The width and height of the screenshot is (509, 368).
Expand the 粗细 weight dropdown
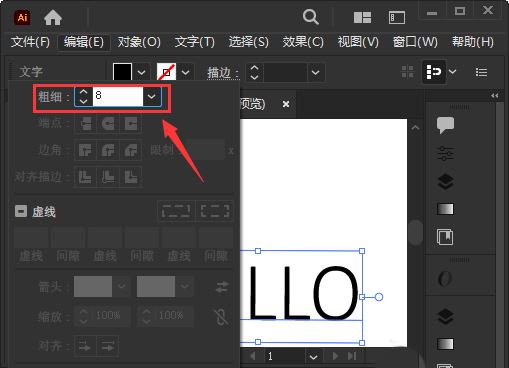tap(152, 96)
